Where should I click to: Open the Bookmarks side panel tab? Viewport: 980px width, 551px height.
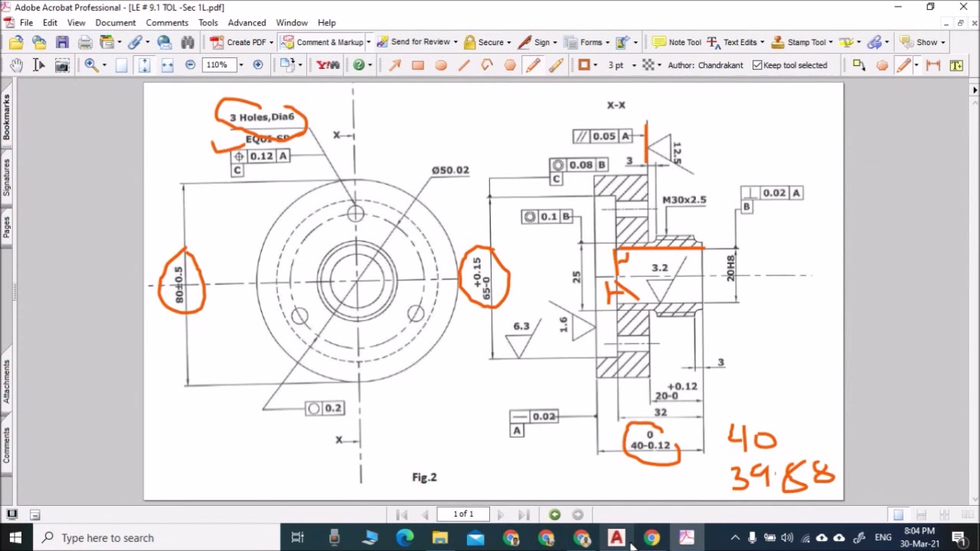tap(6, 117)
